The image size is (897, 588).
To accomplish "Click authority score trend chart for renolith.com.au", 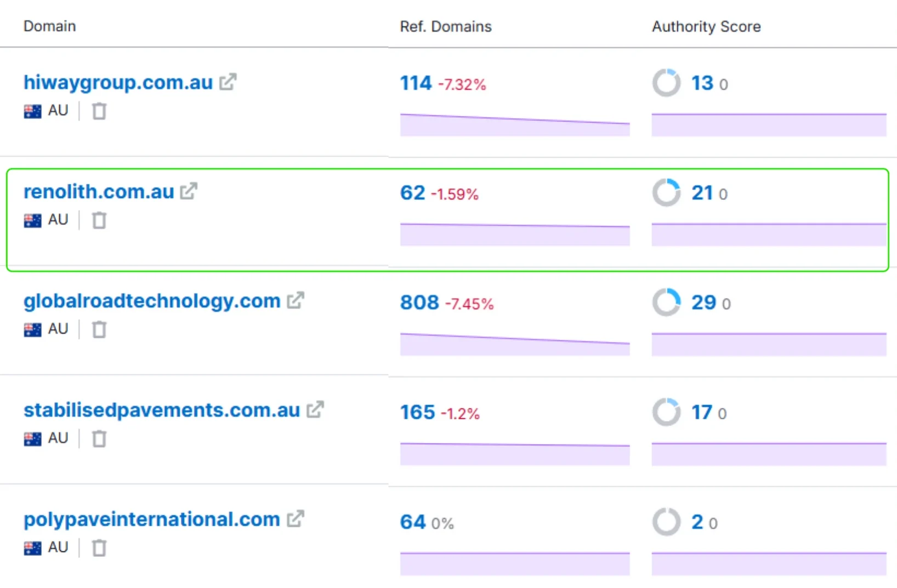I will [x=769, y=235].
